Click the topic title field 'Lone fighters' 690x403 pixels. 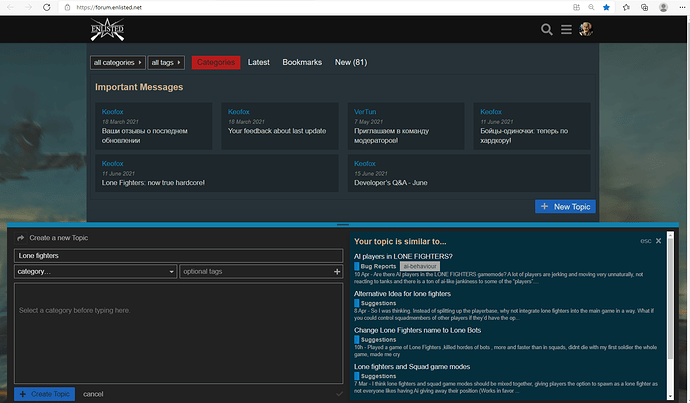(178, 256)
